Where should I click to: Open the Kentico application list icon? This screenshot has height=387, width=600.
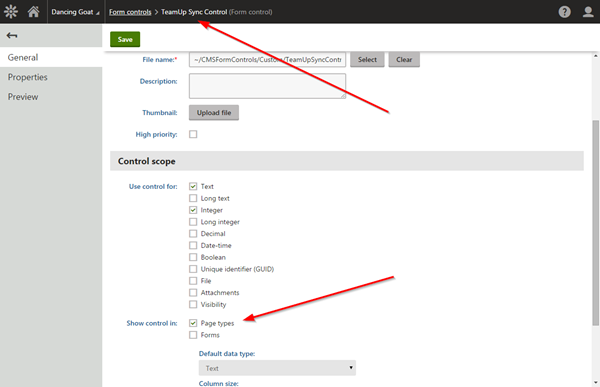(11, 11)
